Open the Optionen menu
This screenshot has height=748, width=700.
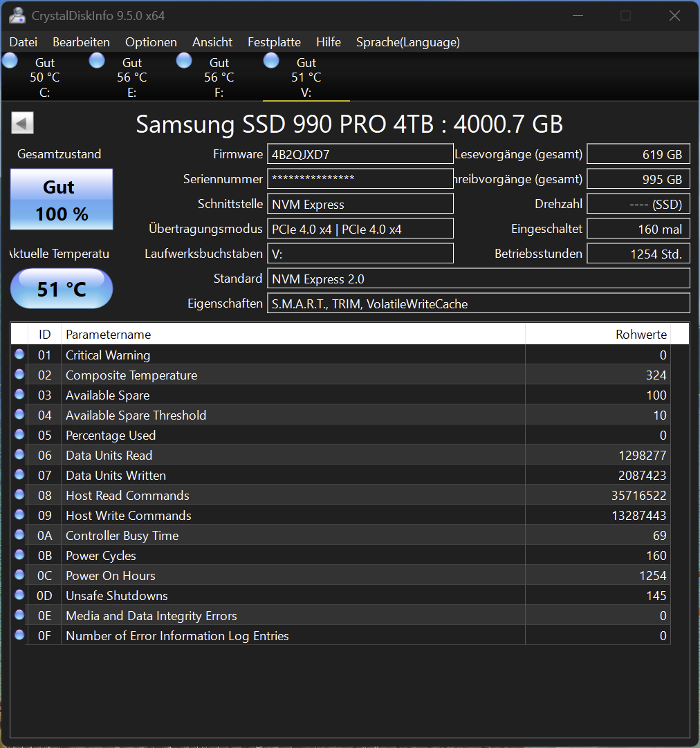151,42
